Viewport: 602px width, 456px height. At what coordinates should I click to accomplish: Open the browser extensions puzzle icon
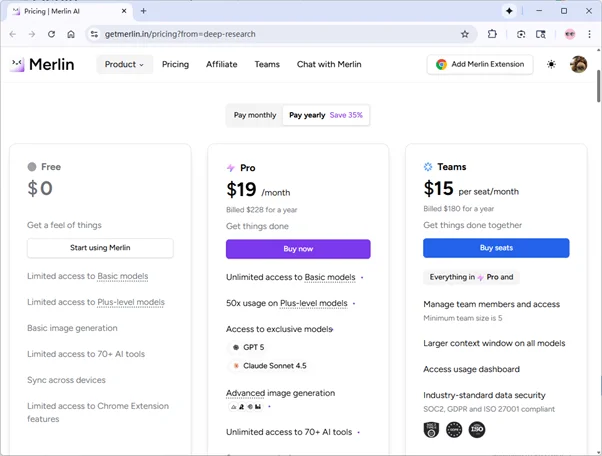click(493, 34)
